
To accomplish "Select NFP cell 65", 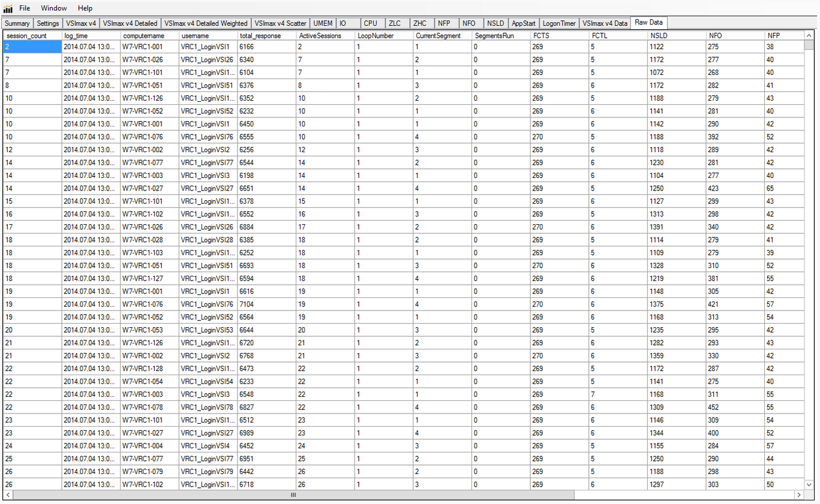I will (x=785, y=188).
